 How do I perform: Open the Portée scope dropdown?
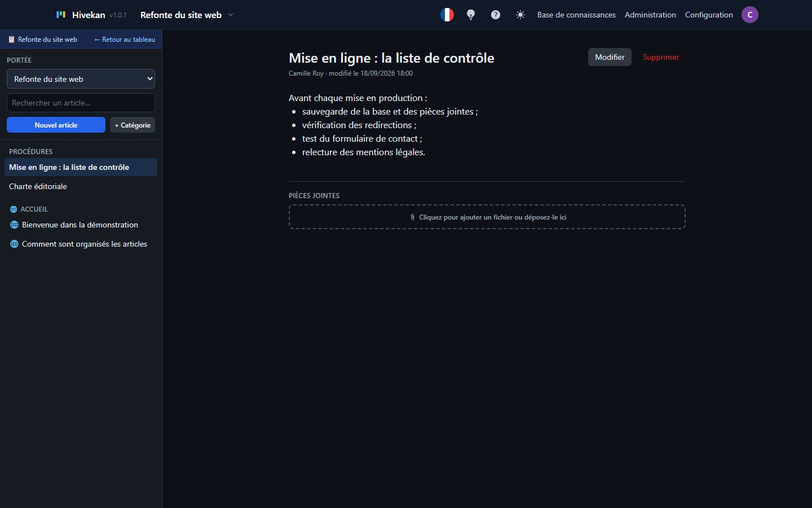tap(81, 79)
